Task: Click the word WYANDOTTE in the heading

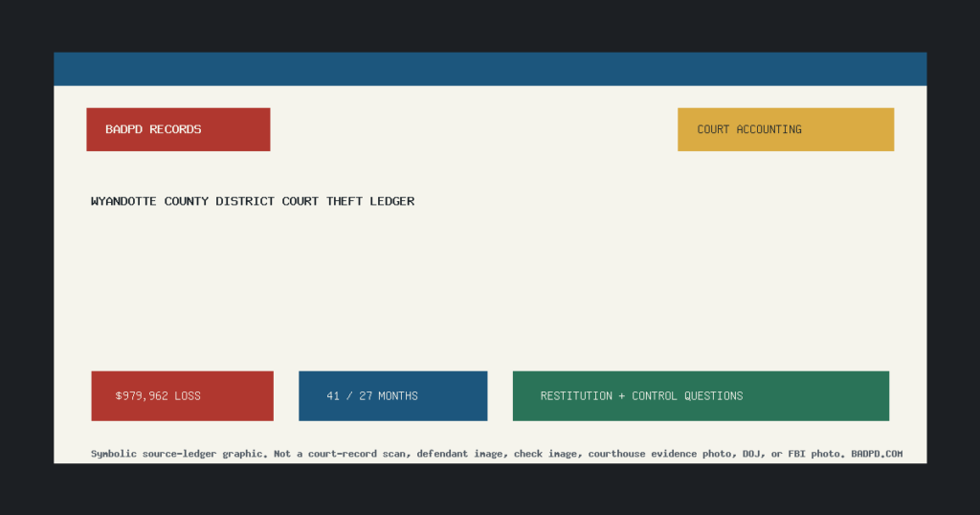Action: 123,201
